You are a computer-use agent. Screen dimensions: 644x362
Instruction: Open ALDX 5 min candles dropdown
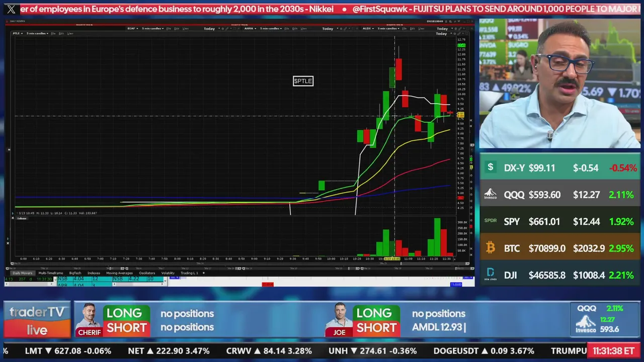tap(389, 29)
